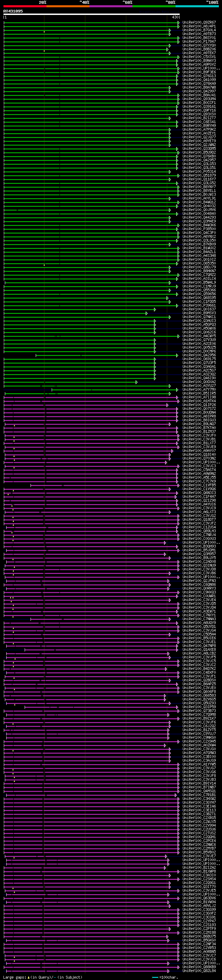Open the UniRef100_C2V994 hit
Screen dimensions: 222x980
point(199,825)
